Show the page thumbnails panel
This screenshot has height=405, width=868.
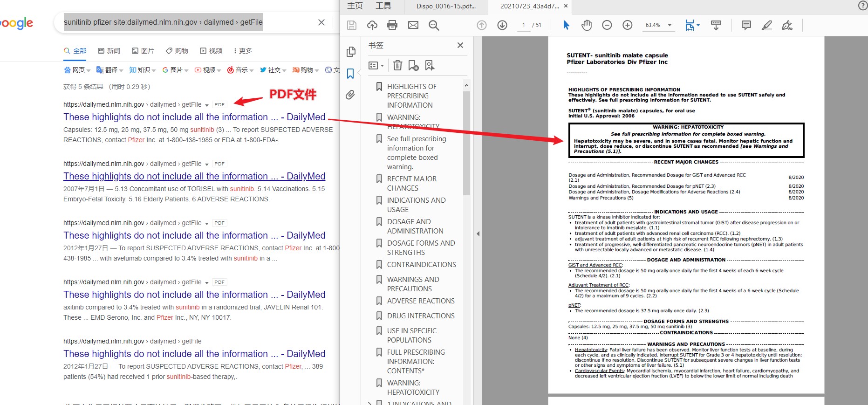point(351,52)
